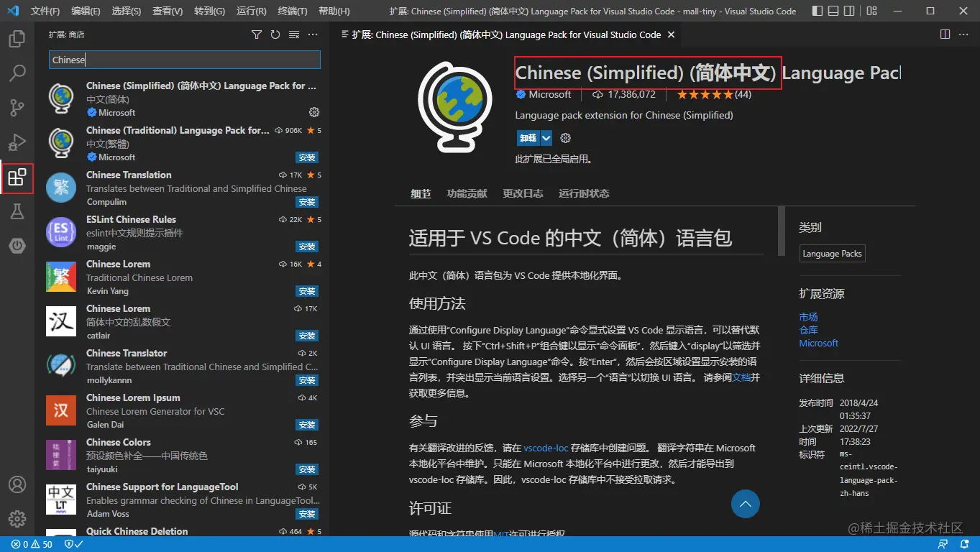Select Chinese Lorem Ipsum extension item
The width and height of the screenshot is (980, 552).
(x=182, y=411)
